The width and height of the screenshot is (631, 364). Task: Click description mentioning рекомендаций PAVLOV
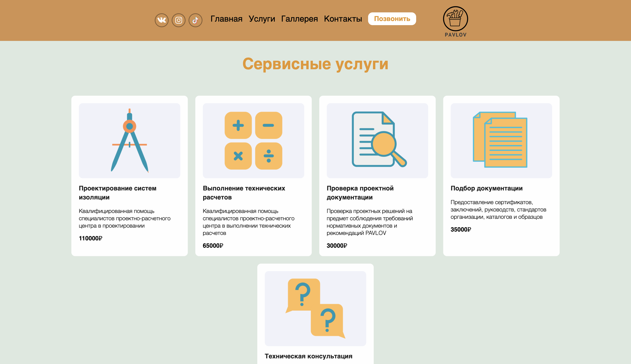[x=370, y=222]
